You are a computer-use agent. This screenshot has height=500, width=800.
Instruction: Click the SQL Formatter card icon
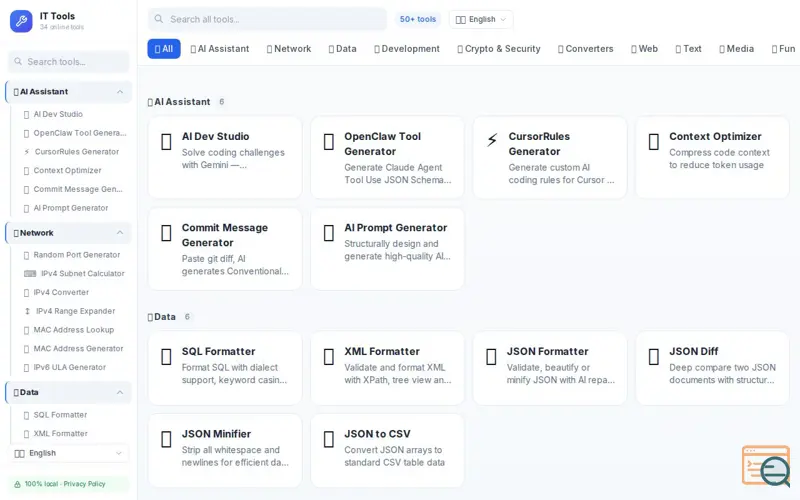pyautogui.click(x=166, y=357)
